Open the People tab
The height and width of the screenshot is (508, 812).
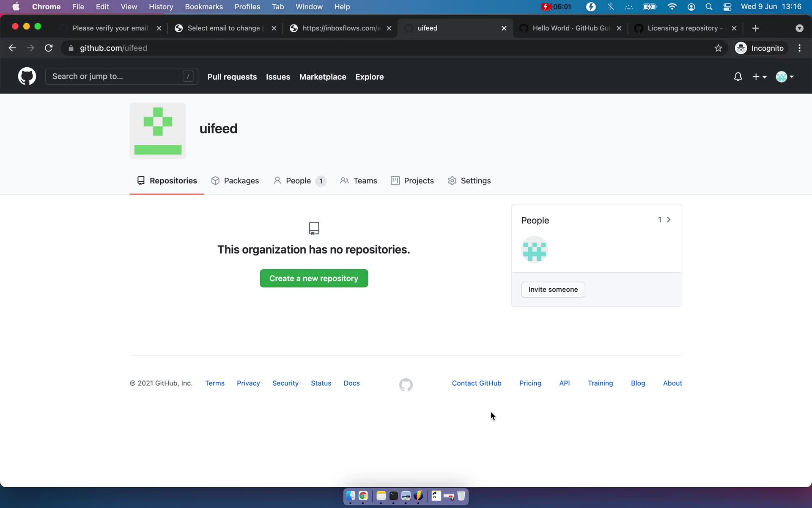(x=299, y=181)
